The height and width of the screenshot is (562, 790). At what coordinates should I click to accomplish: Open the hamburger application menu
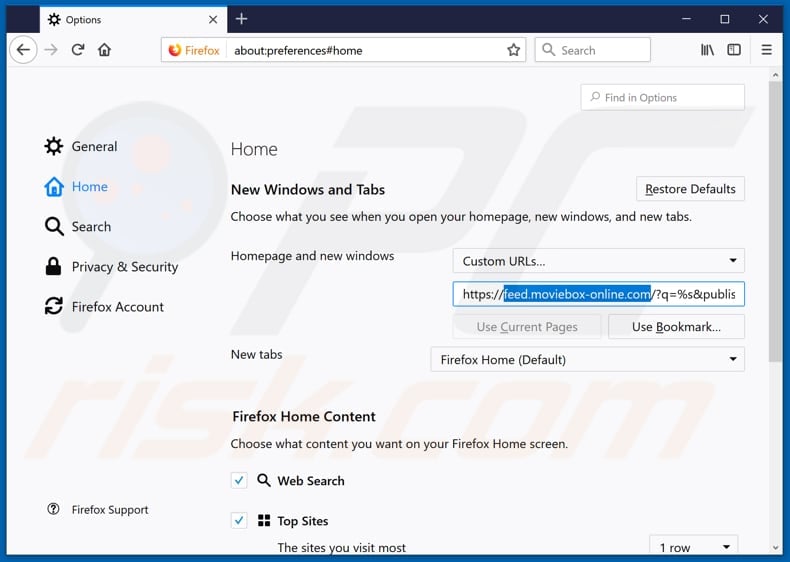tap(766, 49)
